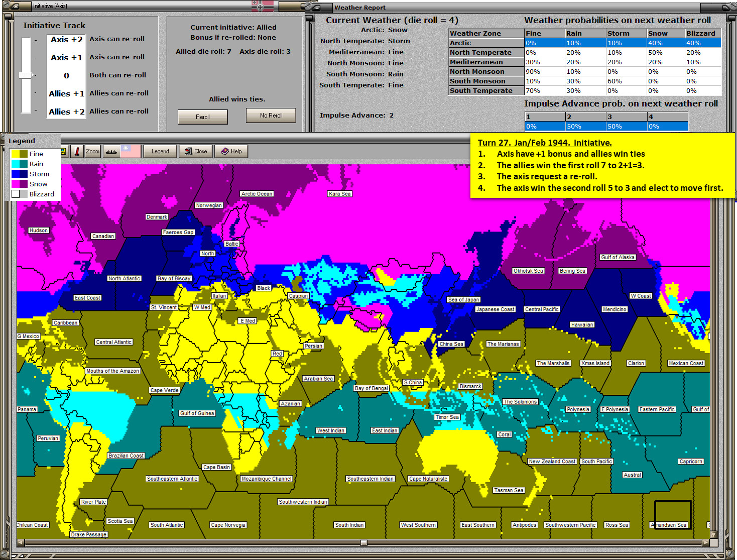Screen dimensions: 737x560
Task: Click the Sea of Japan label
Action: [x=463, y=299]
